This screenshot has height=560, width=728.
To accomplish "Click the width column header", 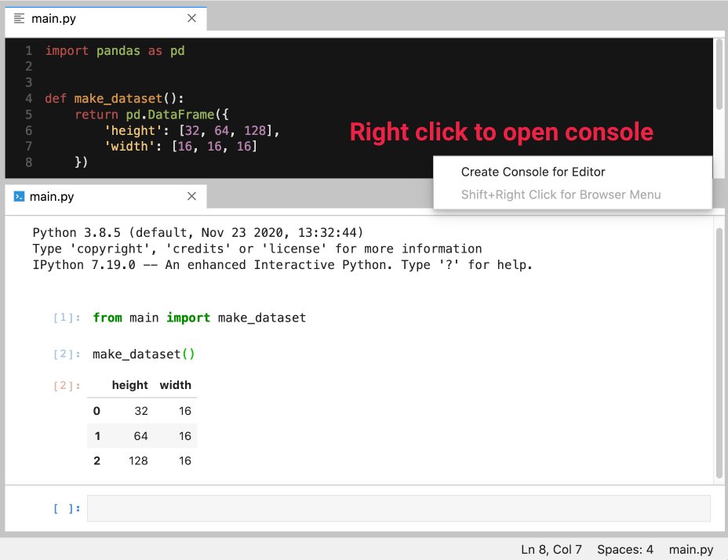I will point(175,385).
